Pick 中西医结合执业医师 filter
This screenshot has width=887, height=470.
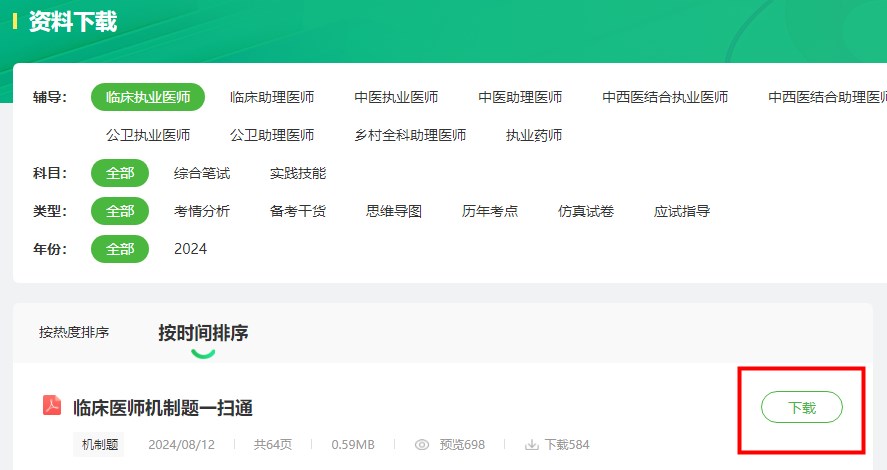[665, 97]
